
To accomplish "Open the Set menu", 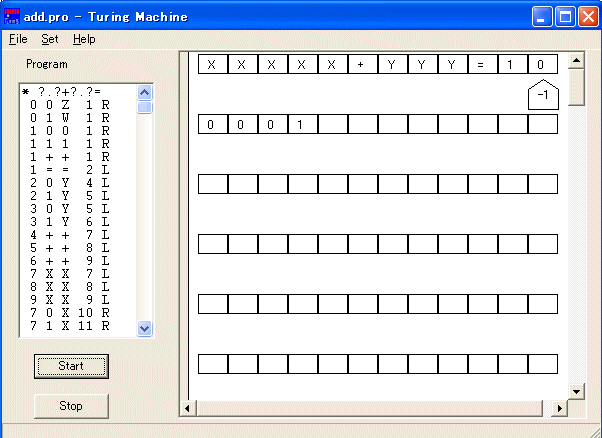I will [50, 39].
